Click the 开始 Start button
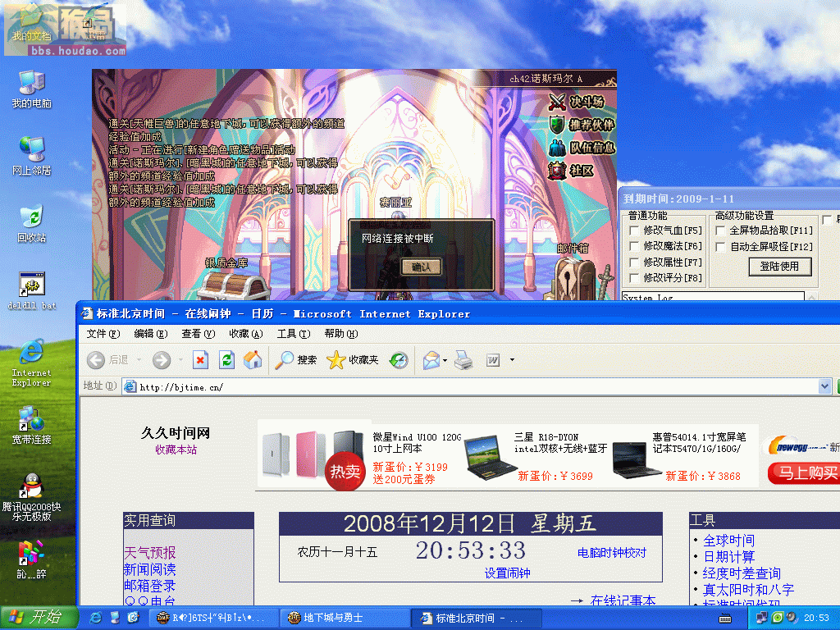Screen dimensions: 840x630 [x=39, y=618]
